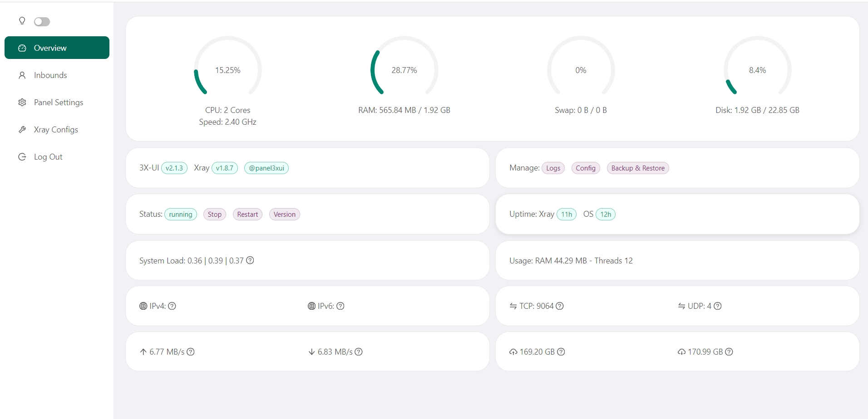868x419 pixels.
Task: Click the Overview dashboard icon
Action: (22, 48)
